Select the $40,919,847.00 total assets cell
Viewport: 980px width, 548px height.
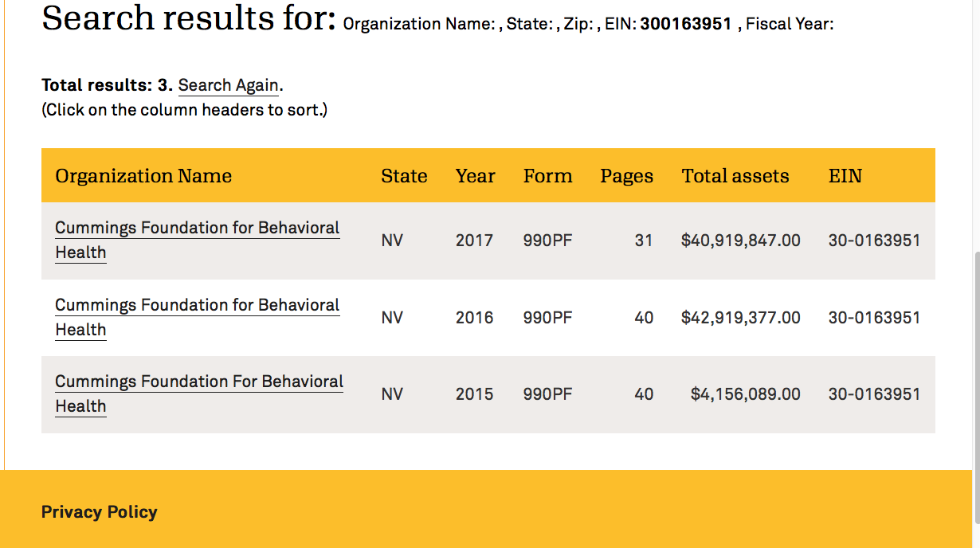tap(740, 241)
